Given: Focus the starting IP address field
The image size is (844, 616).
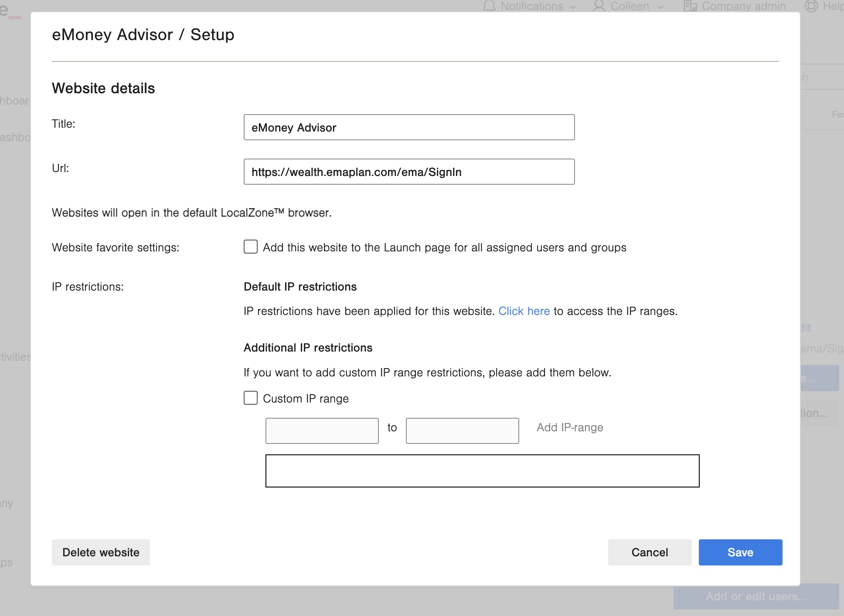Looking at the screenshot, I should point(322,431).
